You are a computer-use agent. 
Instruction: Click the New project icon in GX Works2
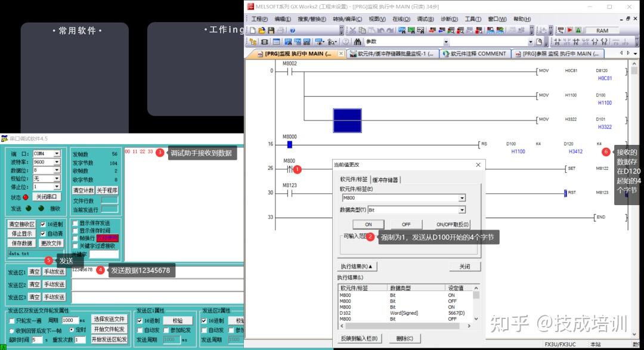(253, 30)
